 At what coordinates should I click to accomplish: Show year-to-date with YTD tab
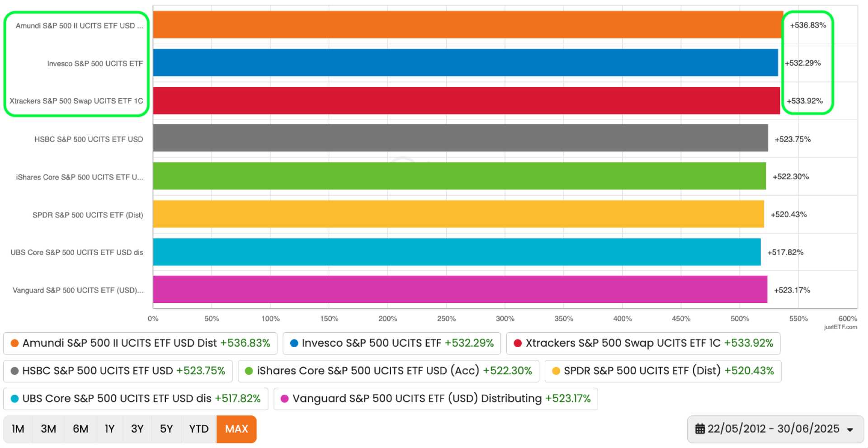point(199,429)
